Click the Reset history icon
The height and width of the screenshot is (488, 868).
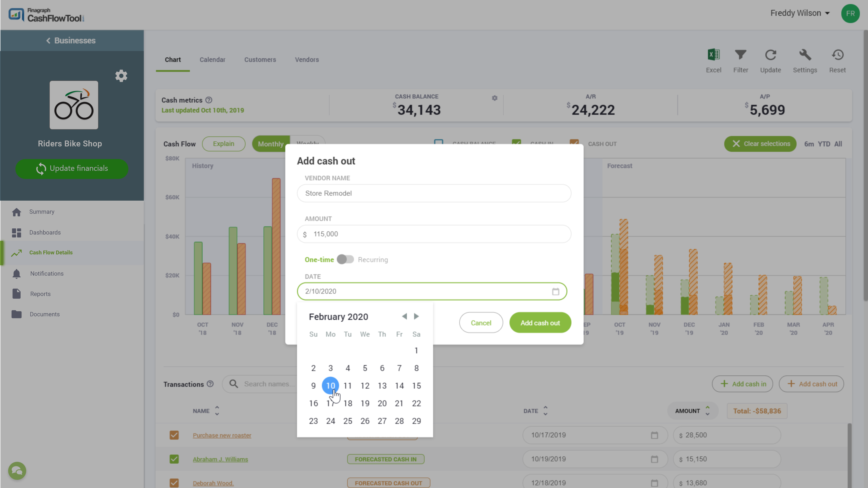pos(837,55)
